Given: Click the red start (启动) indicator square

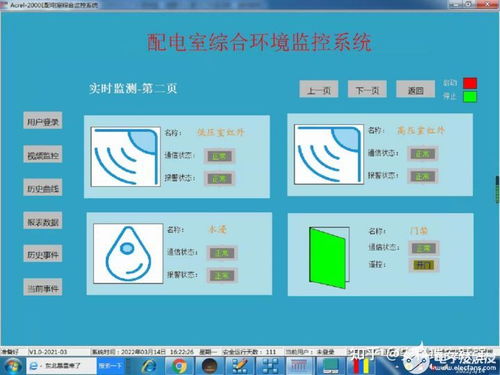Looking at the screenshot, I should (470, 83).
